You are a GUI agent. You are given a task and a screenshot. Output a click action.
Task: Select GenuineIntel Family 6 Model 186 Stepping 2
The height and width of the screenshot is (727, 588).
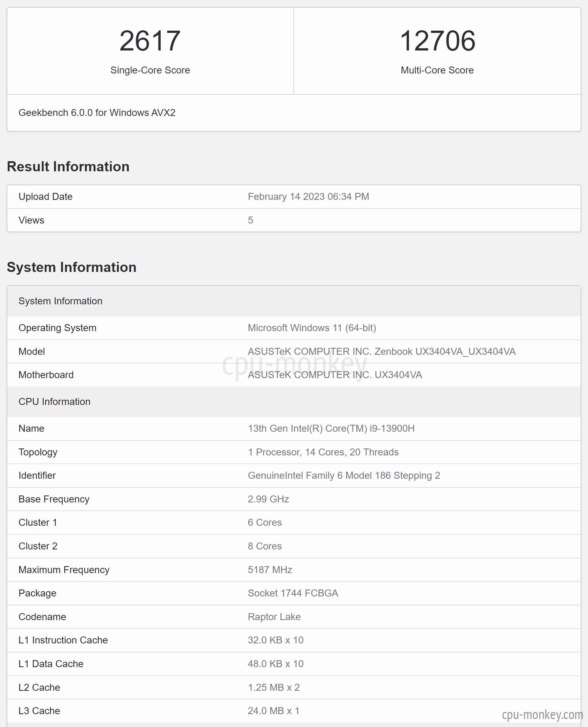pos(344,475)
